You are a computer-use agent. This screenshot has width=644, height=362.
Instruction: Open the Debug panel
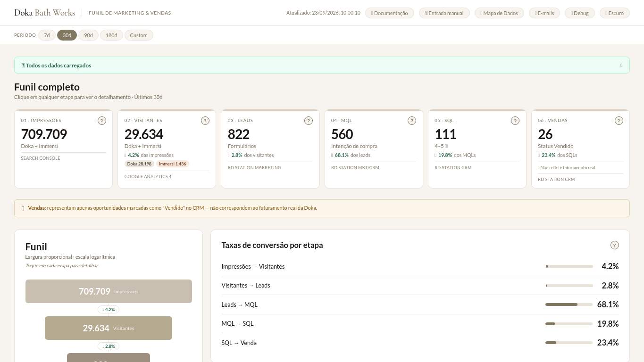click(x=580, y=13)
